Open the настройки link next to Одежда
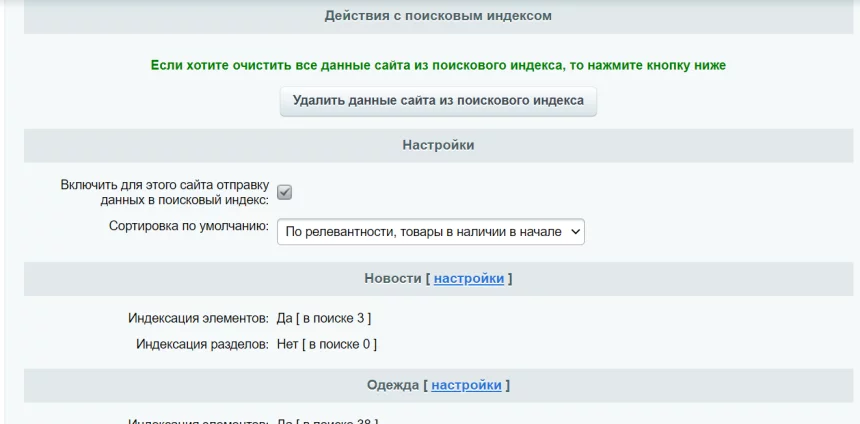The width and height of the screenshot is (860, 424). [x=466, y=385]
